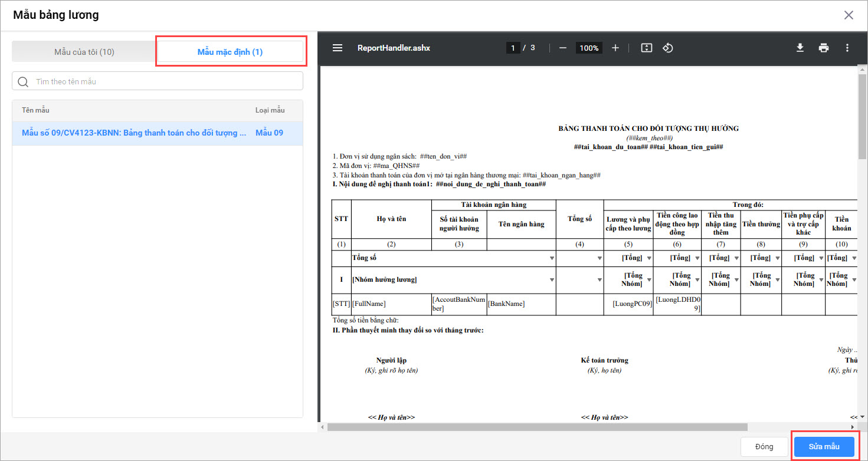This screenshot has height=461, width=868.
Task: Click the Loại mẫu column header
Action: coord(270,110)
